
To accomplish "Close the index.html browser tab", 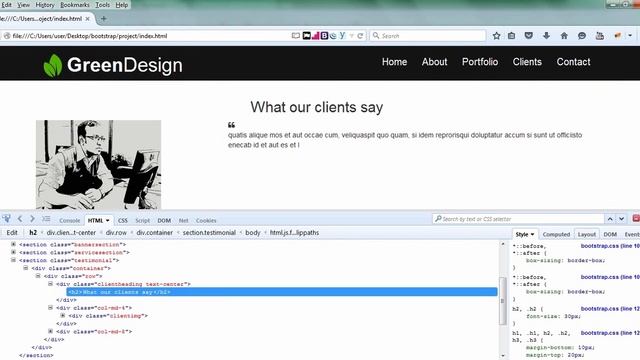I will 87,19.
